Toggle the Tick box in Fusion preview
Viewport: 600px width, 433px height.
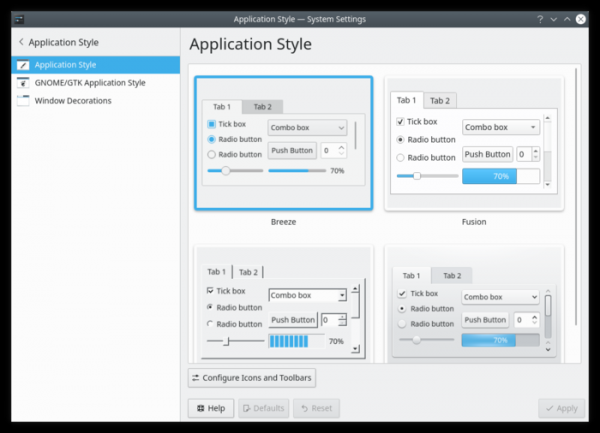[401, 122]
